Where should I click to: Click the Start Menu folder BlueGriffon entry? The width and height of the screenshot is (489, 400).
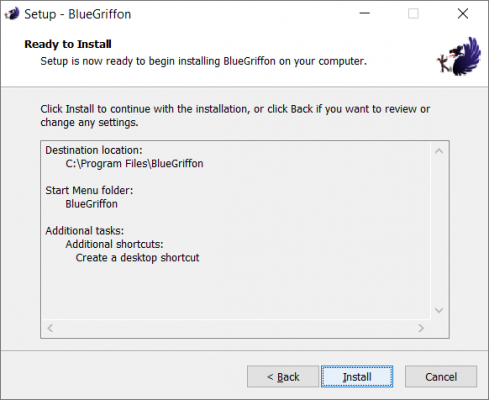pos(91,204)
